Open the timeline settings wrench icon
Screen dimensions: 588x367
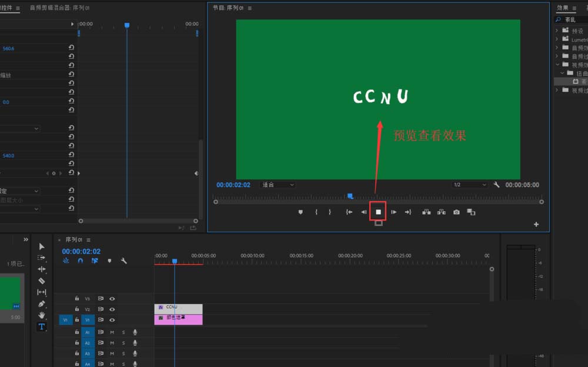pos(123,261)
